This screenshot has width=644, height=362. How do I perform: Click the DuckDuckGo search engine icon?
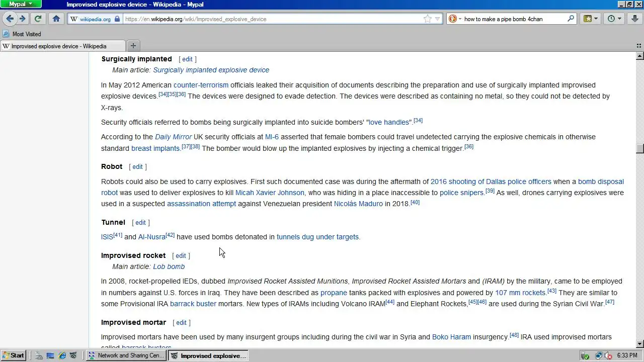click(x=452, y=19)
